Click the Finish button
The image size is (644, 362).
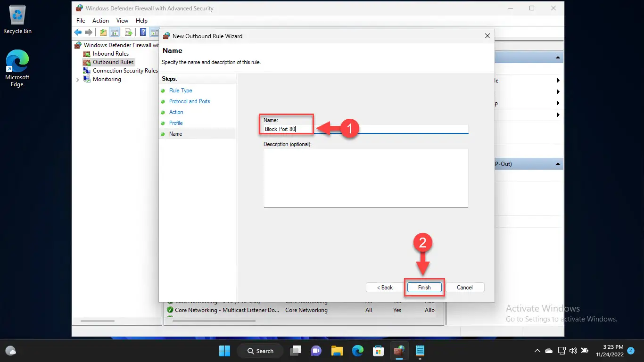pyautogui.click(x=424, y=288)
